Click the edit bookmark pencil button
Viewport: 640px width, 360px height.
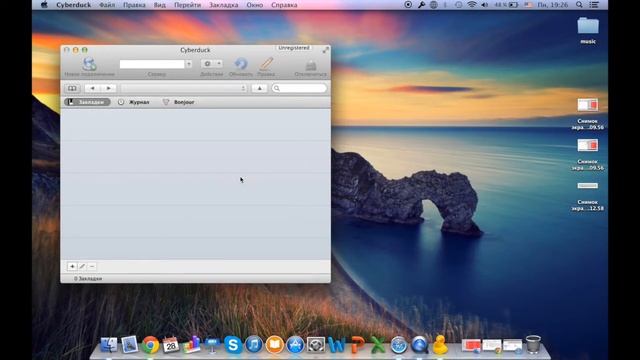coord(82,267)
